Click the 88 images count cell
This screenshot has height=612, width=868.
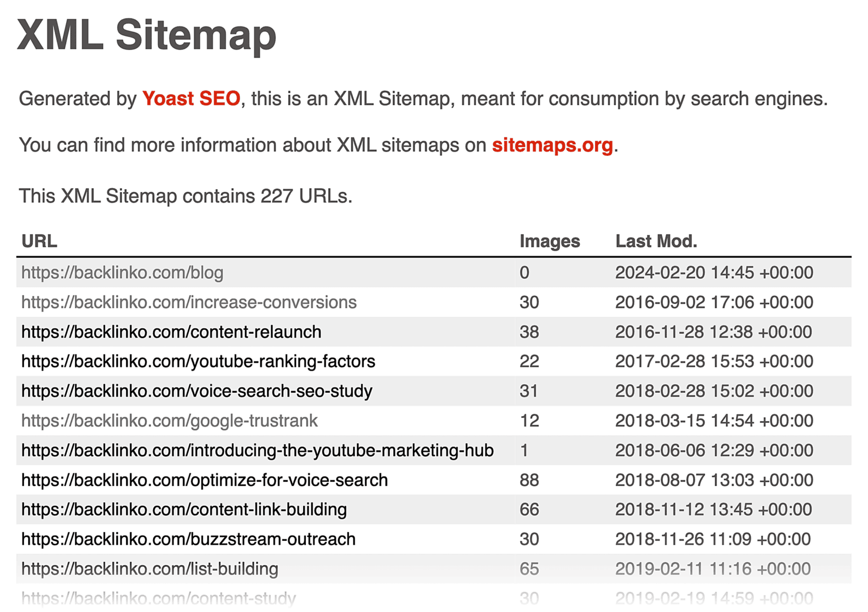click(529, 480)
